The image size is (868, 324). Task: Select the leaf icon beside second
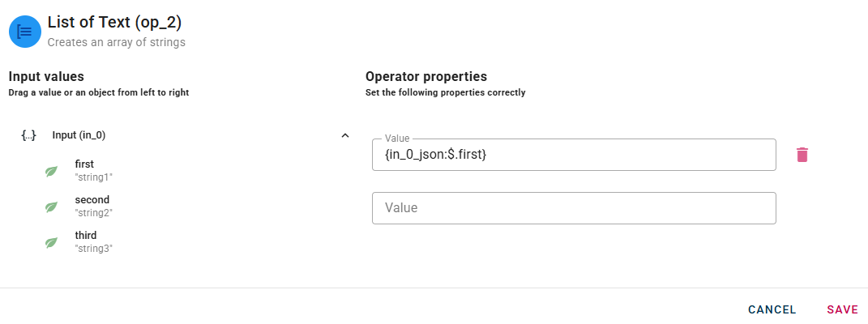[51, 207]
